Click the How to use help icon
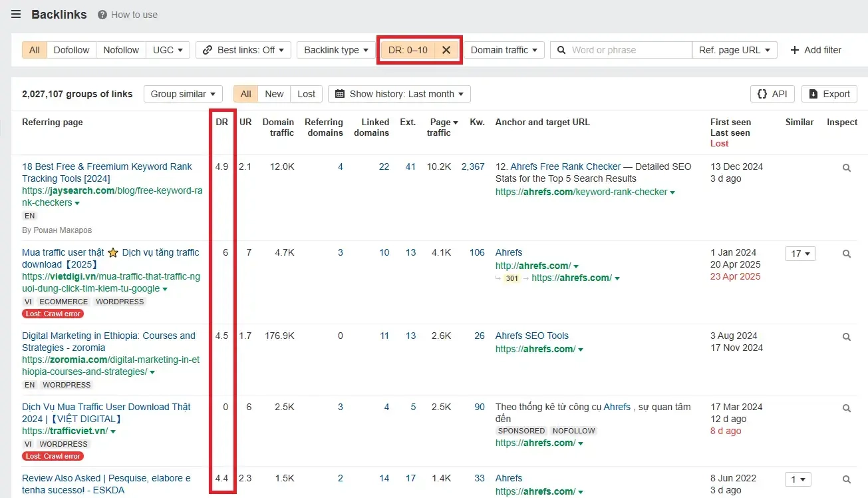The width and height of the screenshot is (868, 498). (102, 15)
